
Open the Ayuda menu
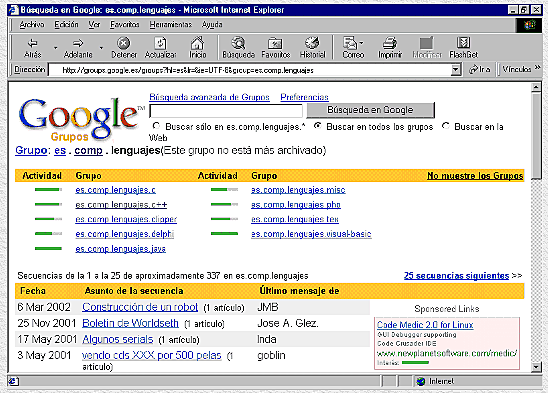point(212,24)
